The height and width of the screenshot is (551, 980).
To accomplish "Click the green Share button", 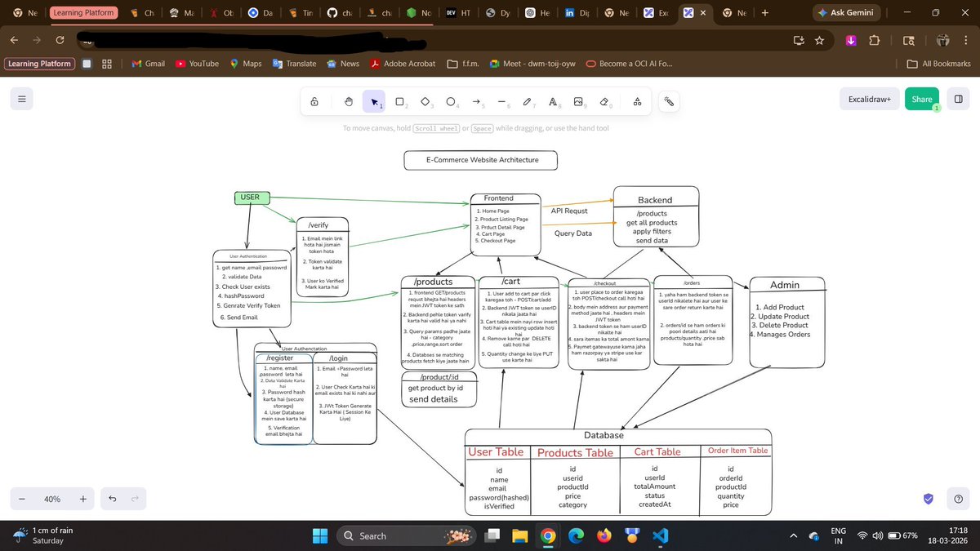I will pos(922,99).
